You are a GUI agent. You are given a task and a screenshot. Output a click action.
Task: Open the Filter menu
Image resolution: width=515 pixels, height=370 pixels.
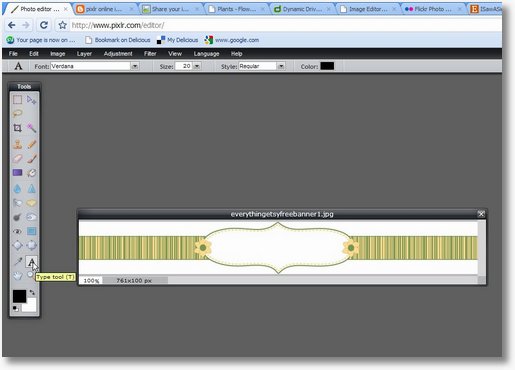150,54
